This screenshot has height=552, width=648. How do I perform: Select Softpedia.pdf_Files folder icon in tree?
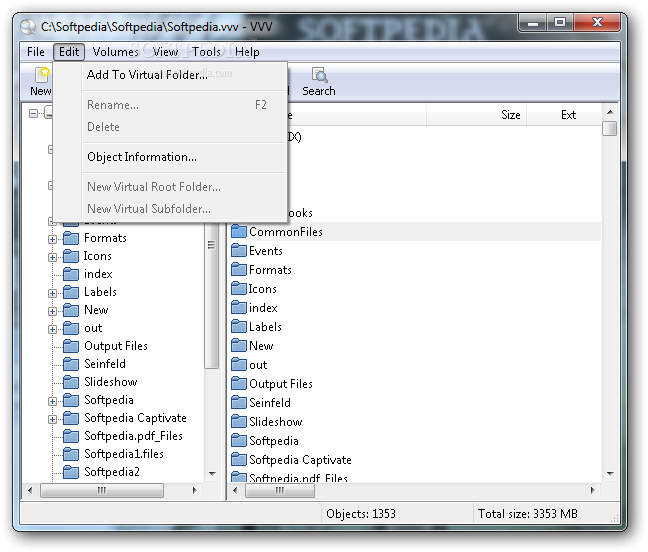(x=71, y=436)
